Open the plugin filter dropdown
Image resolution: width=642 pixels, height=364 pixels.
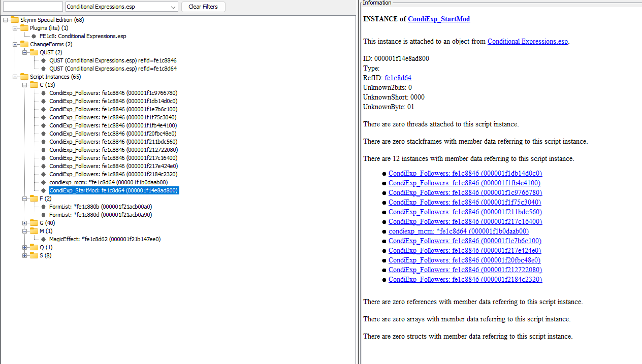pyautogui.click(x=173, y=7)
